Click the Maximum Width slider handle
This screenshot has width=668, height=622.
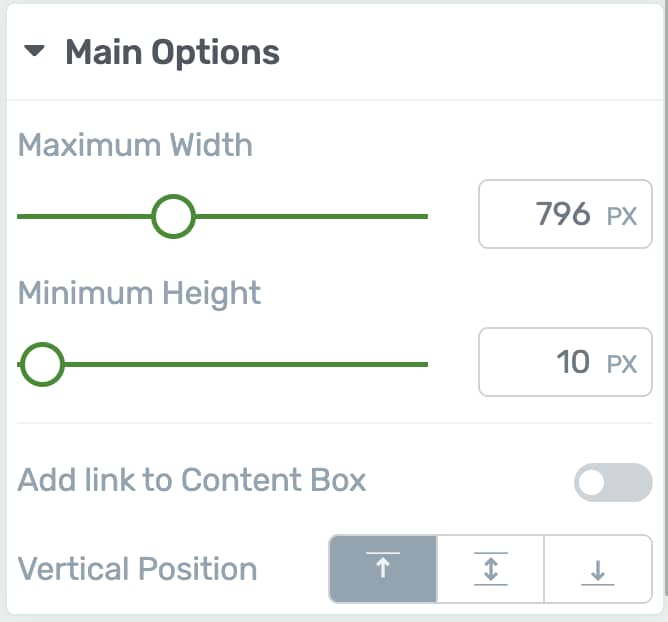click(x=173, y=216)
